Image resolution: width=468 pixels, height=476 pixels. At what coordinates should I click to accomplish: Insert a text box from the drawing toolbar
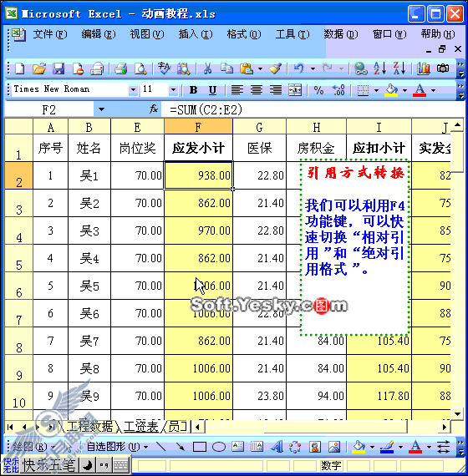point(238,447)
